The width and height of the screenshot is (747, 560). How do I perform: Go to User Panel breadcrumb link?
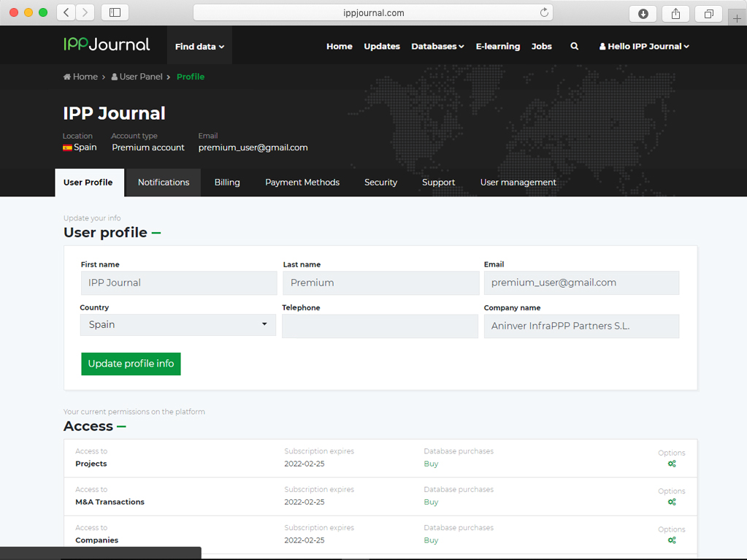pyautogui.click(x=140, y=77)
